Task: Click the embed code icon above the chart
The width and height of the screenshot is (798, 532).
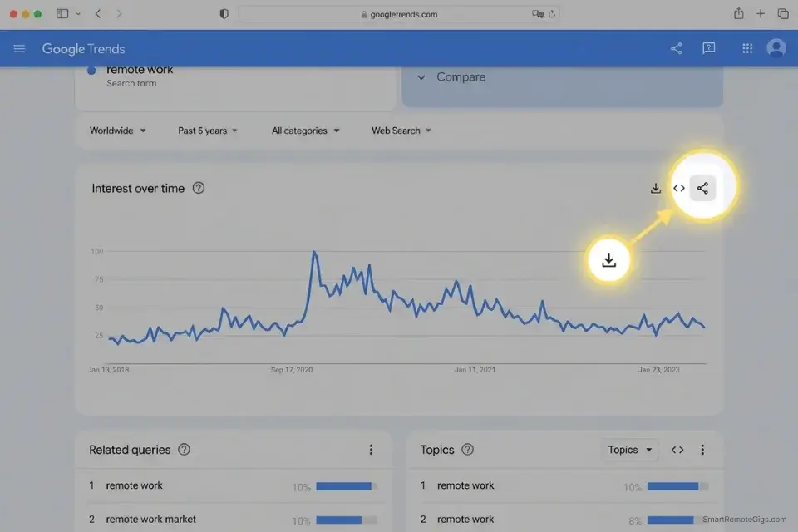Action: coord(678,188)
